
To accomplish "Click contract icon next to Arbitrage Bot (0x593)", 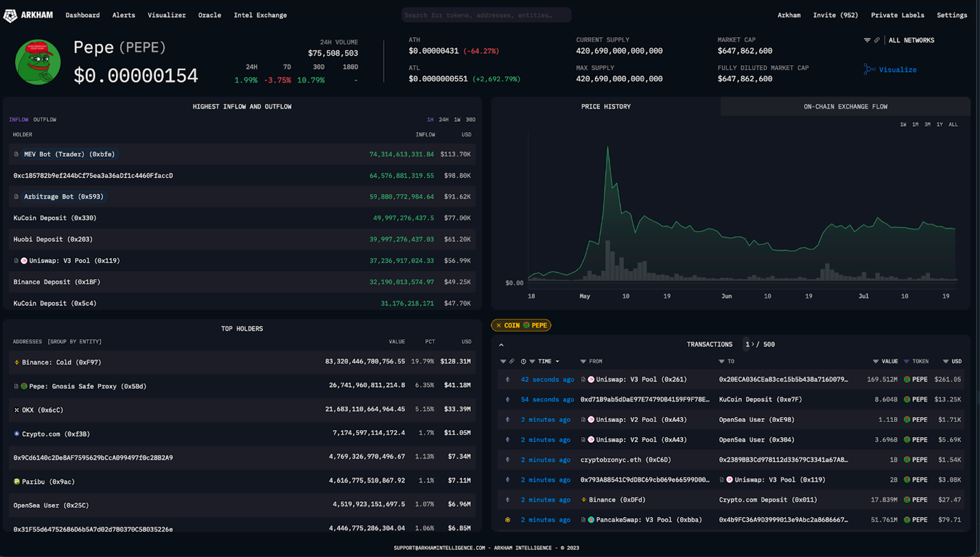I will [x=16, y=197].
